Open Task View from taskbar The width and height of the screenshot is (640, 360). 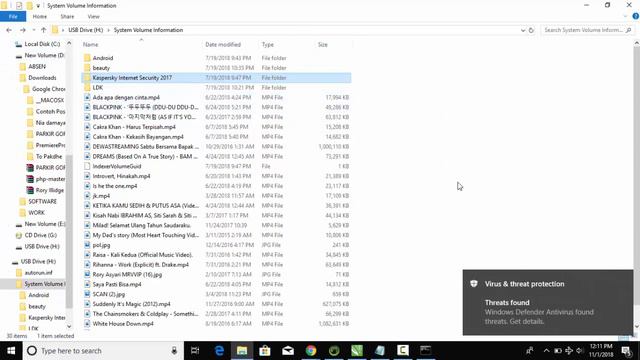[x=195, y=351]
